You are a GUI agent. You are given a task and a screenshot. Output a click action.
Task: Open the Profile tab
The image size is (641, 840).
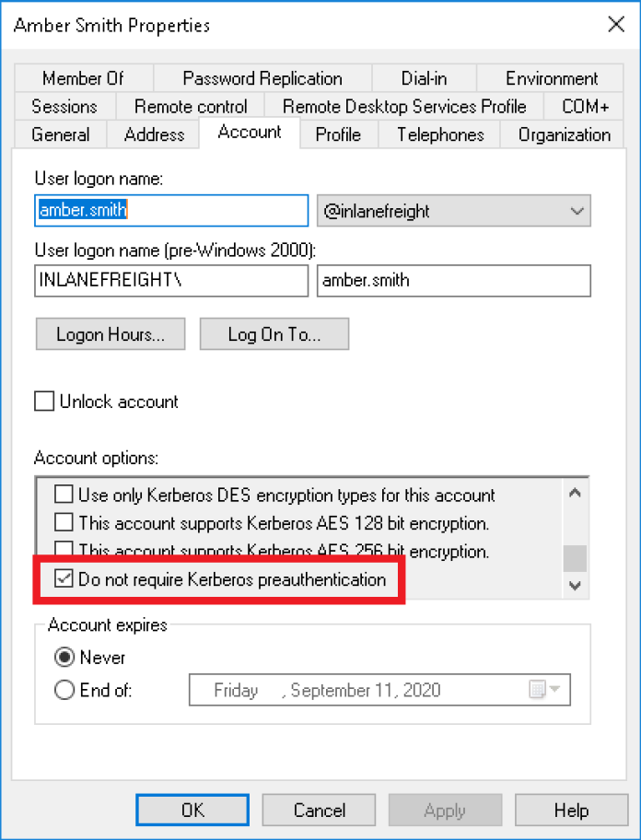click(x=338, y=134)
